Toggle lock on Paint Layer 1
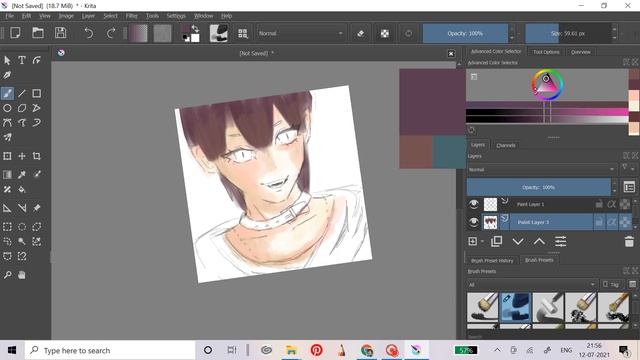The height and width of the screenshot is (360, 640). coord(599,204)
